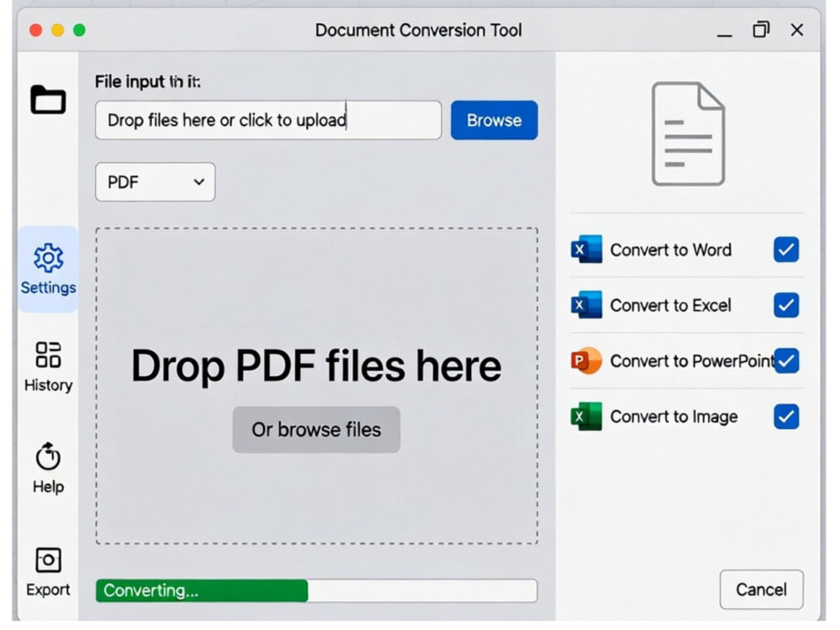Open Help label in sidebar
Viewport: 840px width, 630px height.
pos(48,487)
